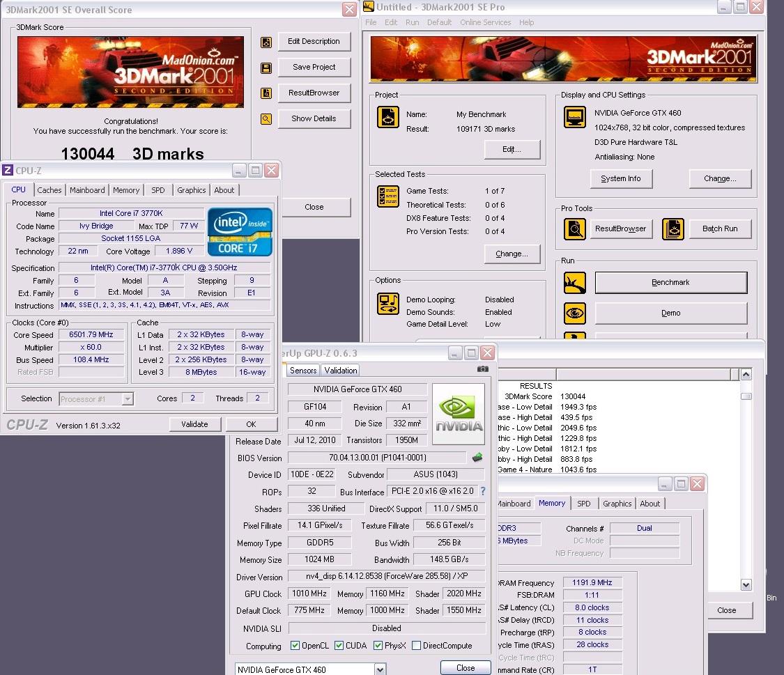Click the Benchmark run icon
The image size is (784, 675).
[x=575, y=283]
